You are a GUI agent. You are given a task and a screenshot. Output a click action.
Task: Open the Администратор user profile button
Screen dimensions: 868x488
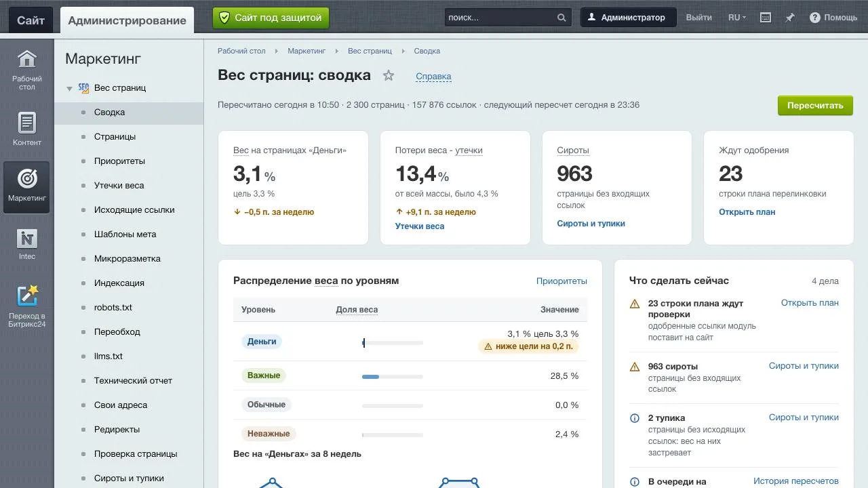click(628, 18)
